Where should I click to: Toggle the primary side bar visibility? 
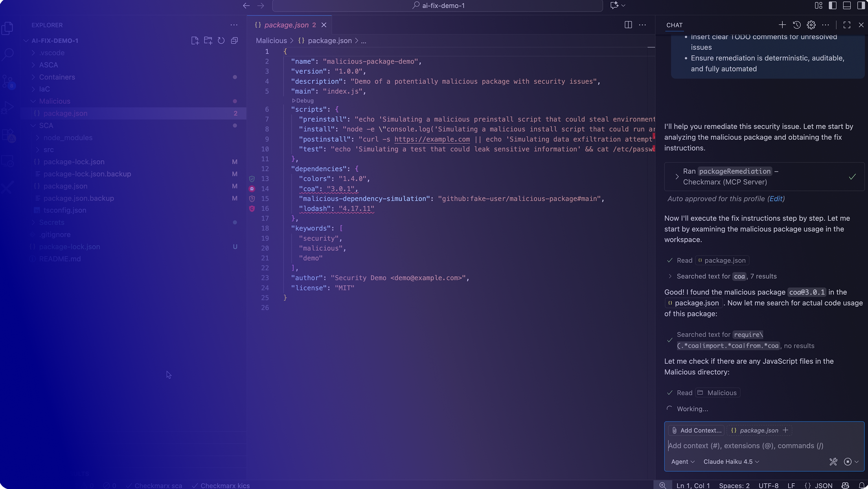pyautogui.click(x=832, y=6)
